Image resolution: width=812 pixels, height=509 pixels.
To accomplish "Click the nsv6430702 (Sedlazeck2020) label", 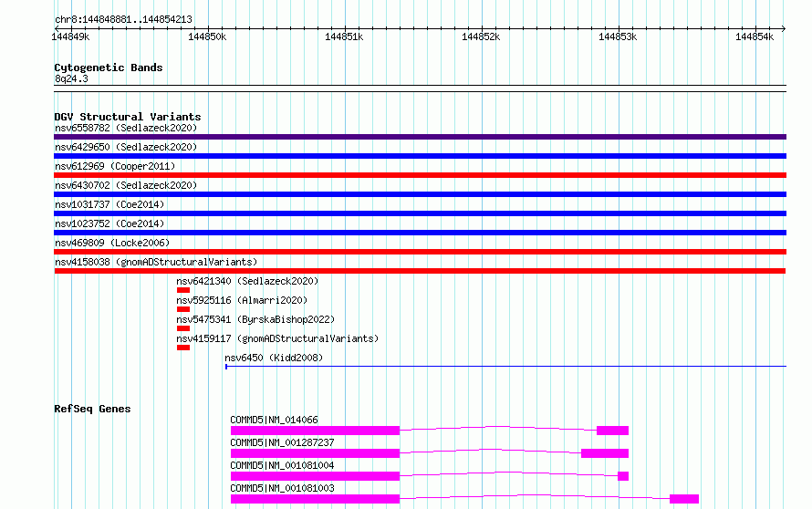I will 126,185.
